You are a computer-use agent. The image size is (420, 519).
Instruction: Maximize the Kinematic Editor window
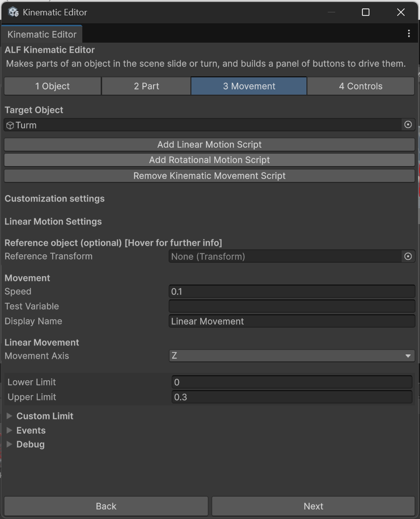tap(365, 12)
